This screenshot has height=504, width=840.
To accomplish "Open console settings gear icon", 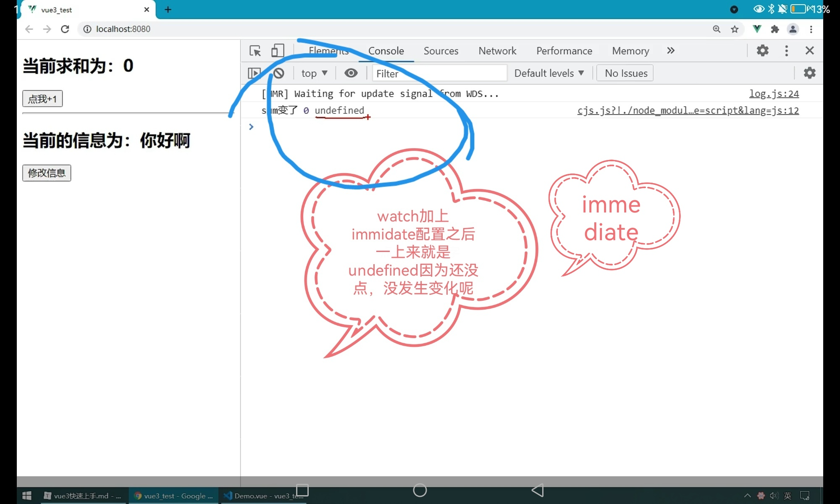I will (x=809, y=73).
